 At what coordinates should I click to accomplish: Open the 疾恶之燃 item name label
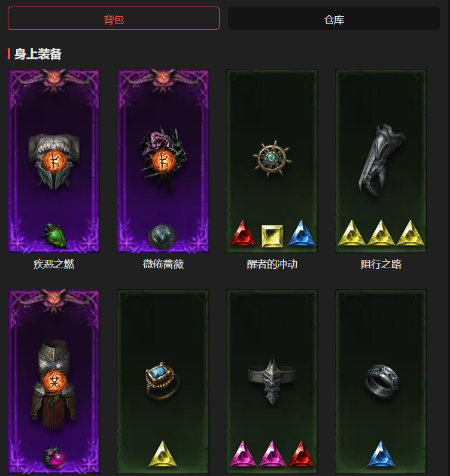[x=54, y=264]
